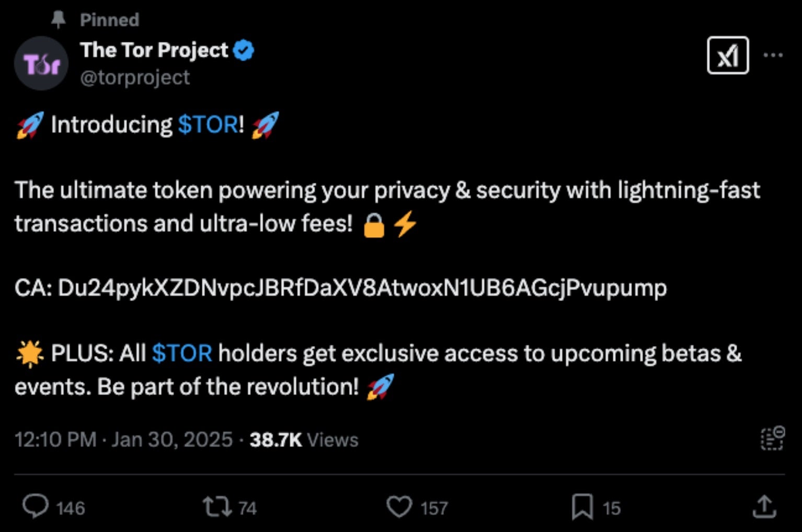
Task: Like the post with the heart icon
Action: coord(399,507)
